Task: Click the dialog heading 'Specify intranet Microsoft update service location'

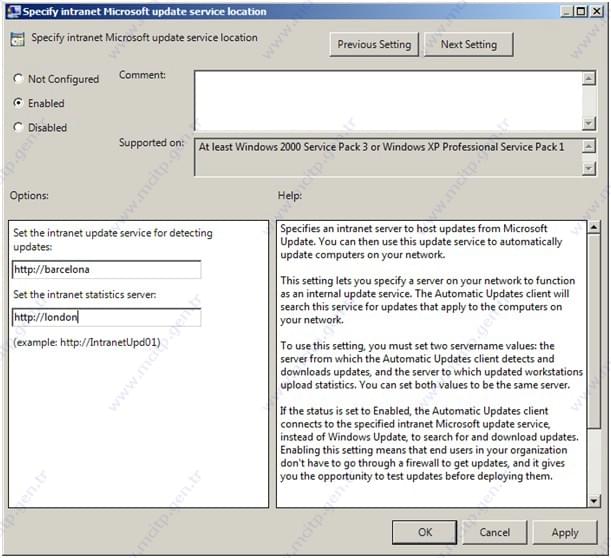Action: pos(144,38)
